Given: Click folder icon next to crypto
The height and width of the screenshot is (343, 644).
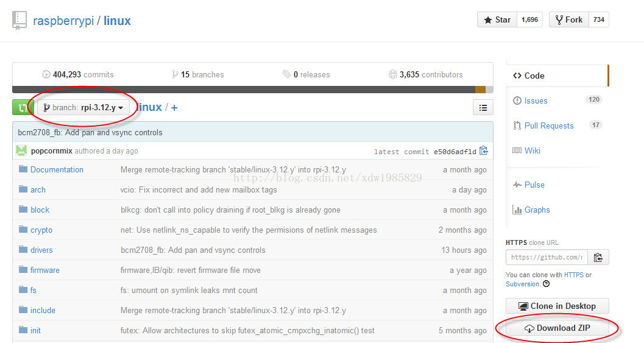Looking at the screenshot, I should pos(23,229).
